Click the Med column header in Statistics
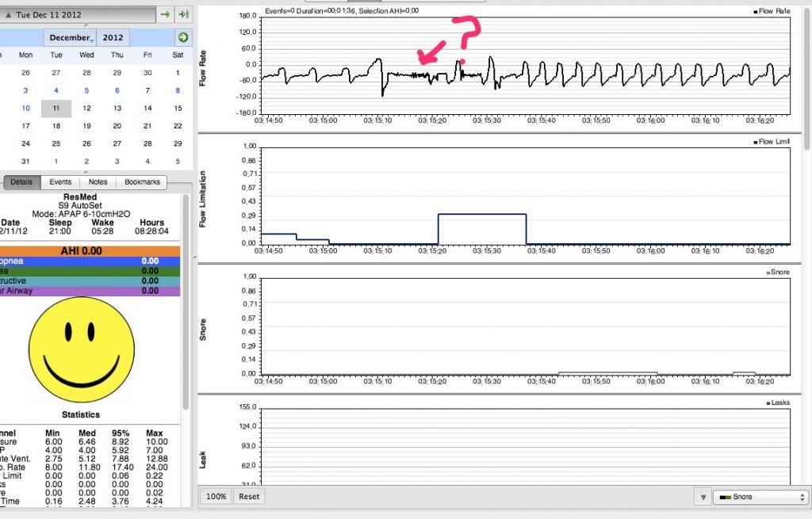Image resolution: width=812 pixels, height=519 pixels. coord(87,433)
